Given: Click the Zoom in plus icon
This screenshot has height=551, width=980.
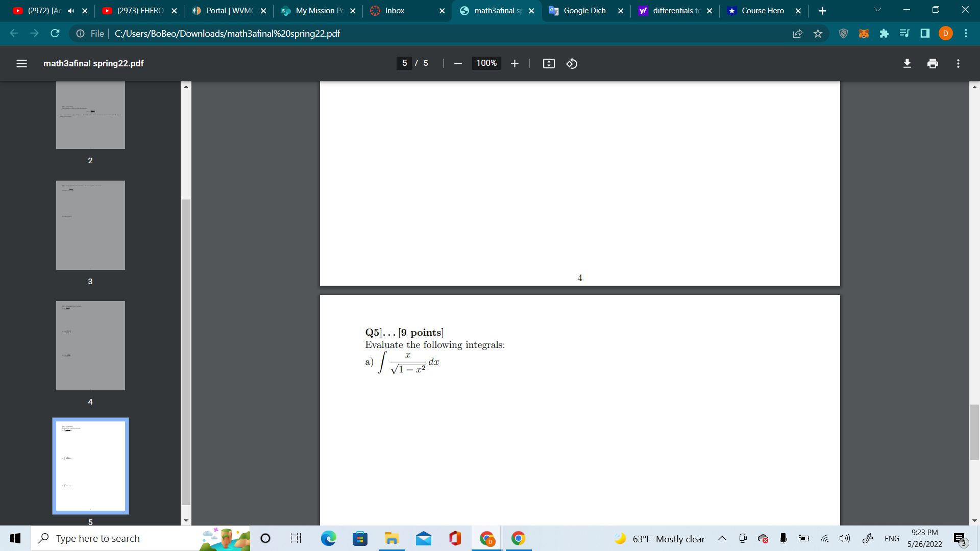Looking at the screenshot, I should tap(514, 63).
